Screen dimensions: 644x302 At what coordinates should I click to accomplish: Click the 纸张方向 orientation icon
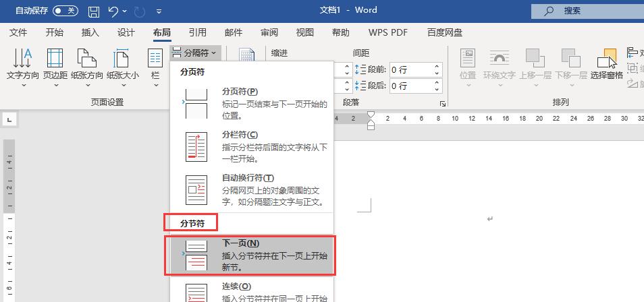[86, 58]
